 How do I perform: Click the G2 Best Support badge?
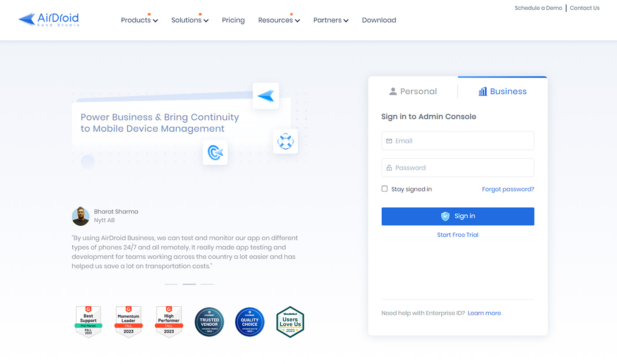coord(88,322)
